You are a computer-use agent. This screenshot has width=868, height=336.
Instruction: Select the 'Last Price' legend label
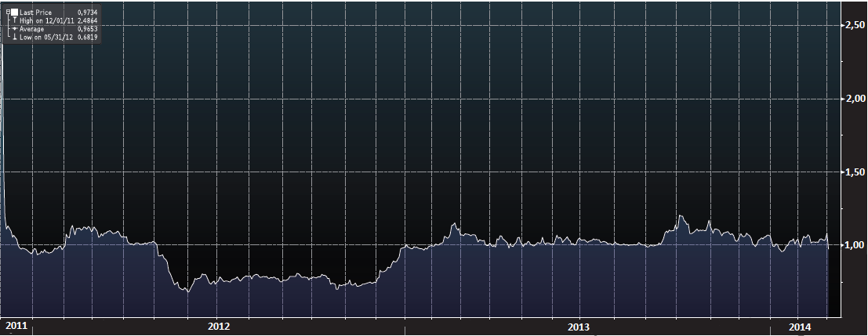pyautogui.click(x=35, y=13)
